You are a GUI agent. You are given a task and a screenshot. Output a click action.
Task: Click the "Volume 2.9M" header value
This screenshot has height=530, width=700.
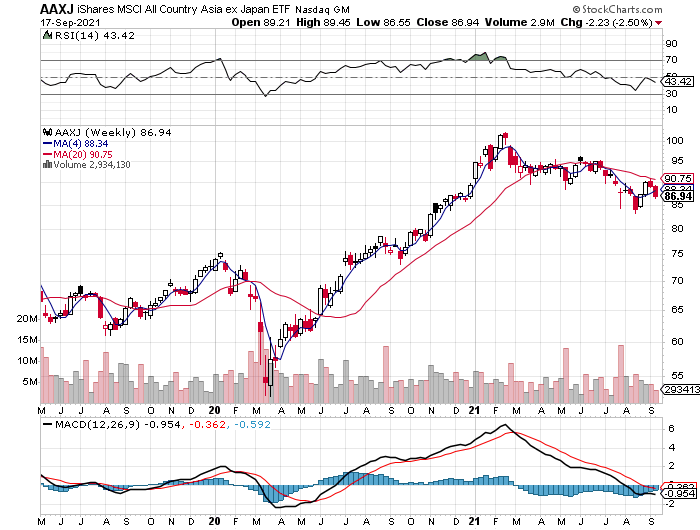point(520,22)
